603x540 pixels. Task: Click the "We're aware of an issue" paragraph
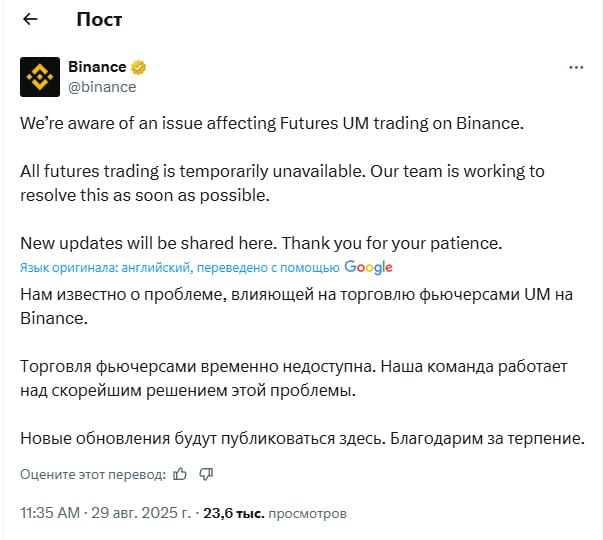point(272,123)
